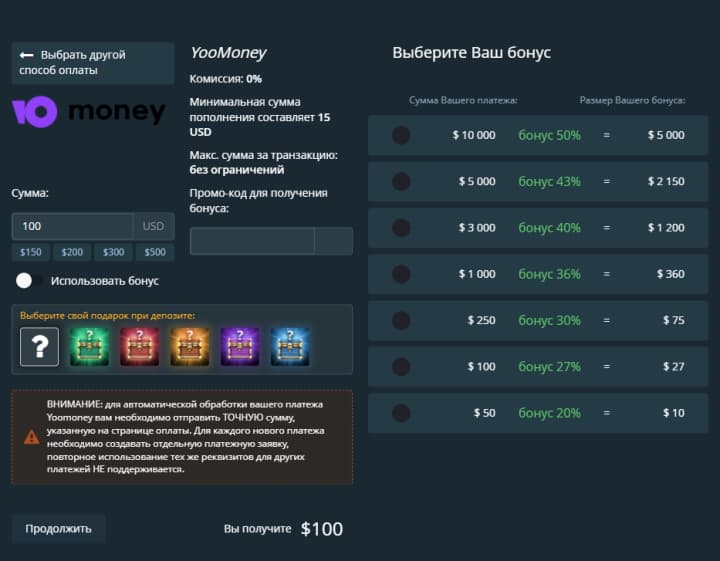Click the '$ 360' bonus amount
This screenshot has height=561, width=720.
[670, 274]
